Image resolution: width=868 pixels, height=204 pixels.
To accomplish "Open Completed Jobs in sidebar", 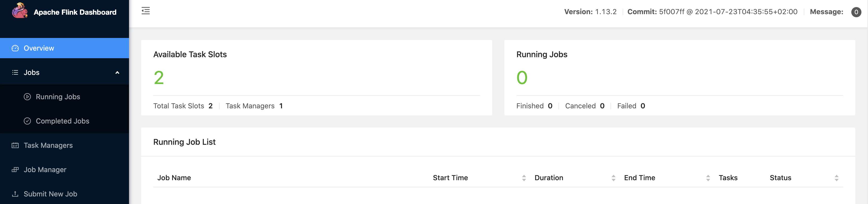I will pos(62,121).
